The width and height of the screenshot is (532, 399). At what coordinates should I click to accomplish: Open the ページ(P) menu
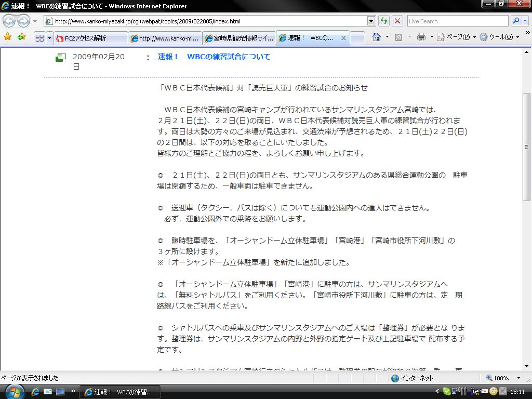click(456, 37)
